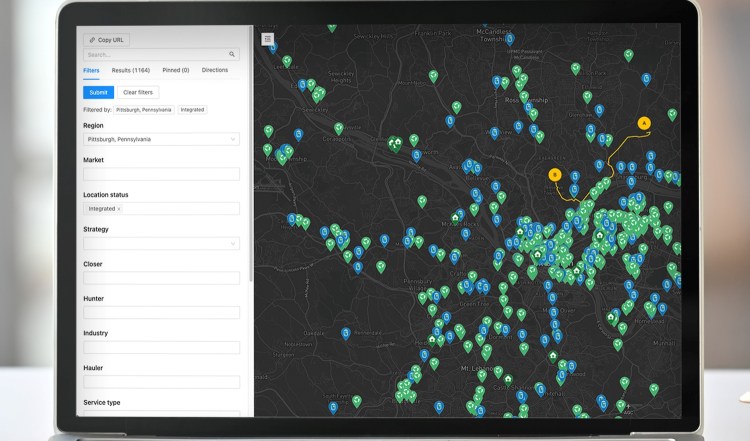This screenshot has height=441, width=750.
Task: Click the blue trash pin at Edgeworth
Action: click(x=302, y=85)
